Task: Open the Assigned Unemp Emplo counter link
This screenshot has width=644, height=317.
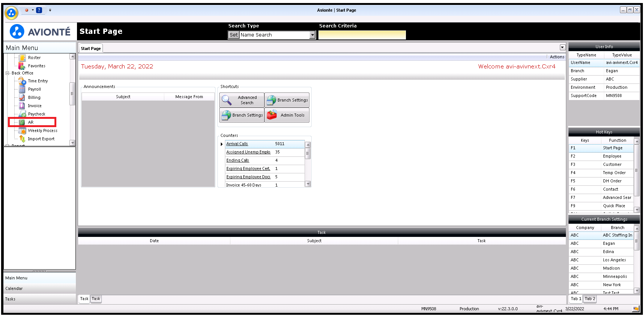Action: [248, 152]
